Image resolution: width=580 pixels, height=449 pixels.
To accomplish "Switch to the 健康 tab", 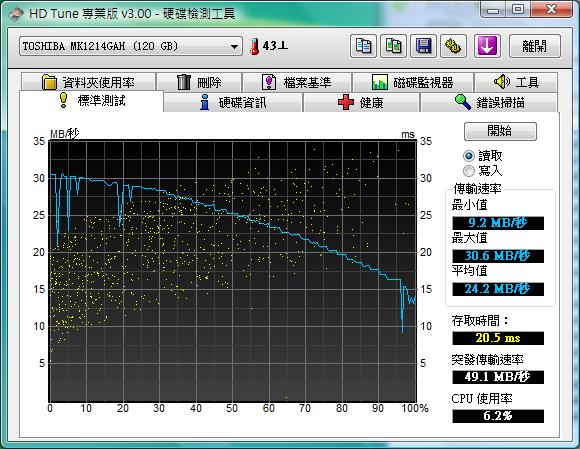I will pyautogui.click(x=361, y=102).
